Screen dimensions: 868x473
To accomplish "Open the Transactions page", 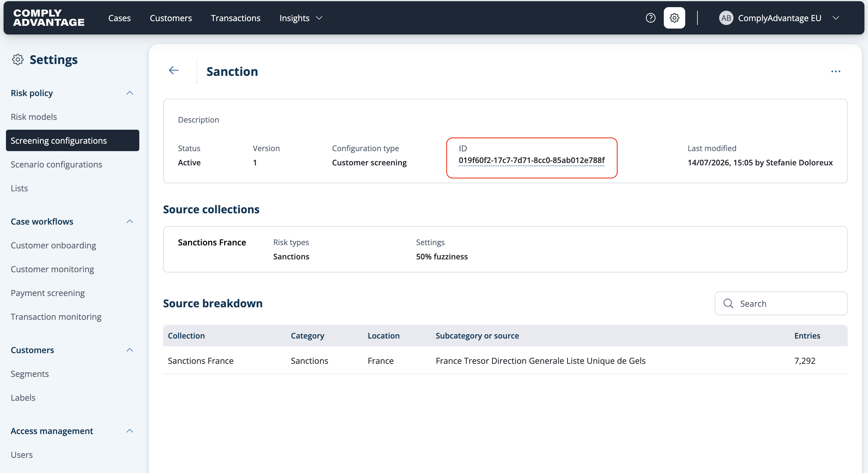I will coord(235,18).
